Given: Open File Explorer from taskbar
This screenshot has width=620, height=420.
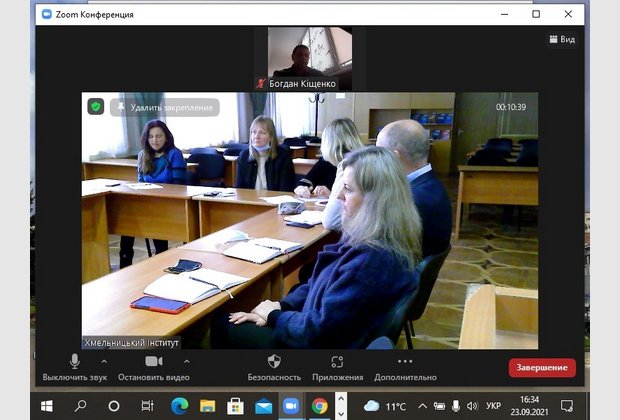Looking at the screenshot, I should coord(208,406).
